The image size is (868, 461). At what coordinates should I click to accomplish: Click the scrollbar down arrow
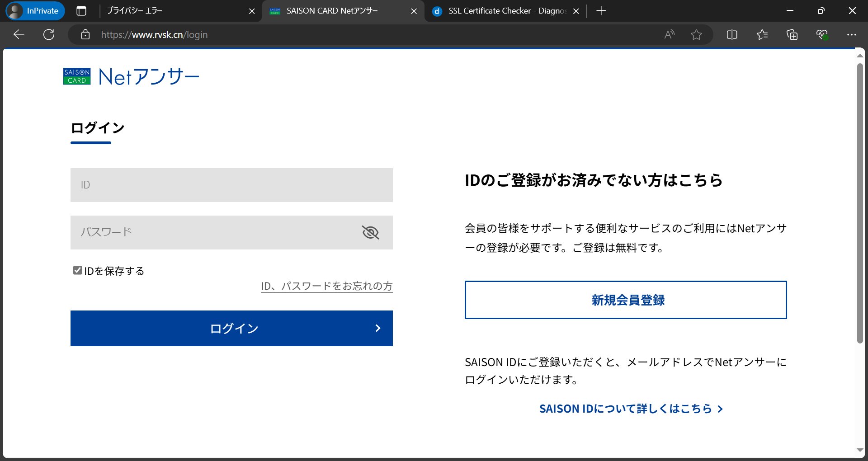point(860,450)
